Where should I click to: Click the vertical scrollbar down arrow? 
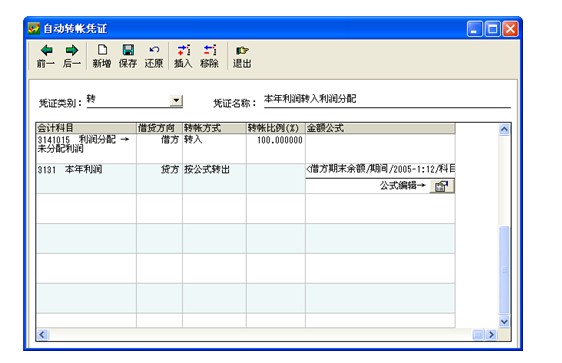[504, 321]
